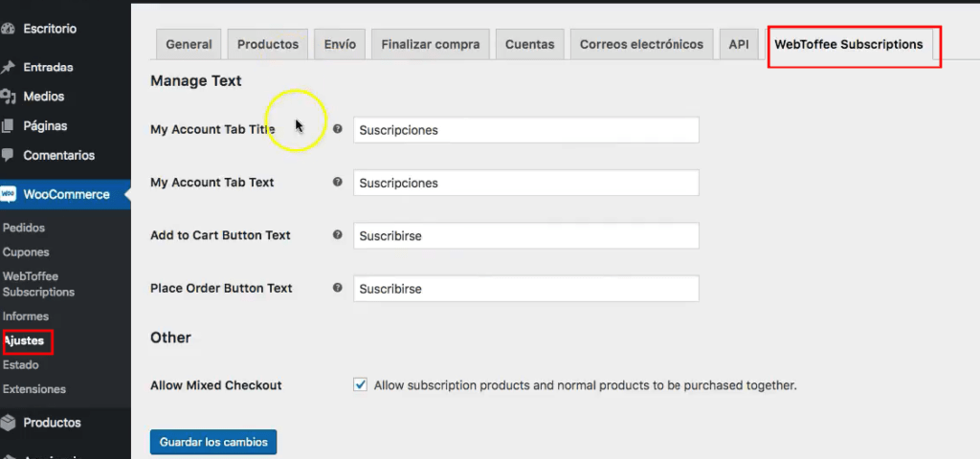Click the Manage Text heading
980x459 pixels.
pyautogui.click(x=195, y=80)
